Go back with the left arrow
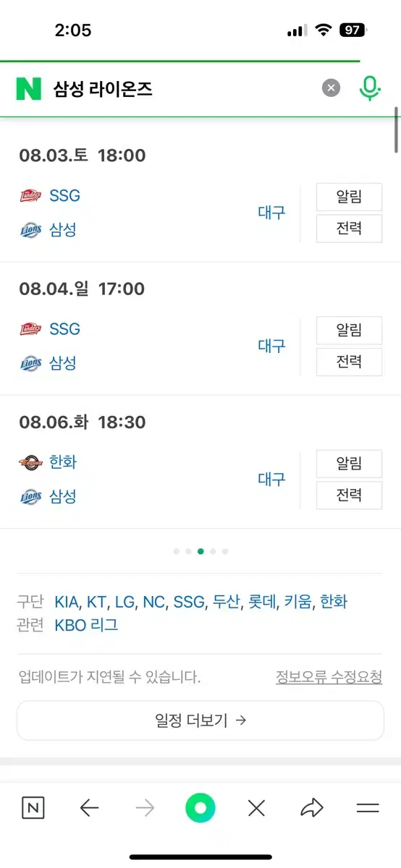This screenshot has width=401, height=868. [x=89, y=808]
